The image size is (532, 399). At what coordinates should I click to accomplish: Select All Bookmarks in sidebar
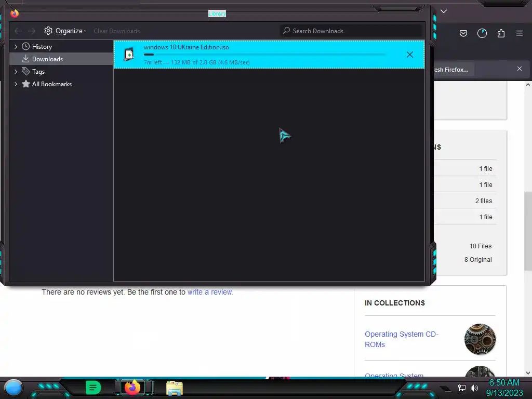pos(51,84)
